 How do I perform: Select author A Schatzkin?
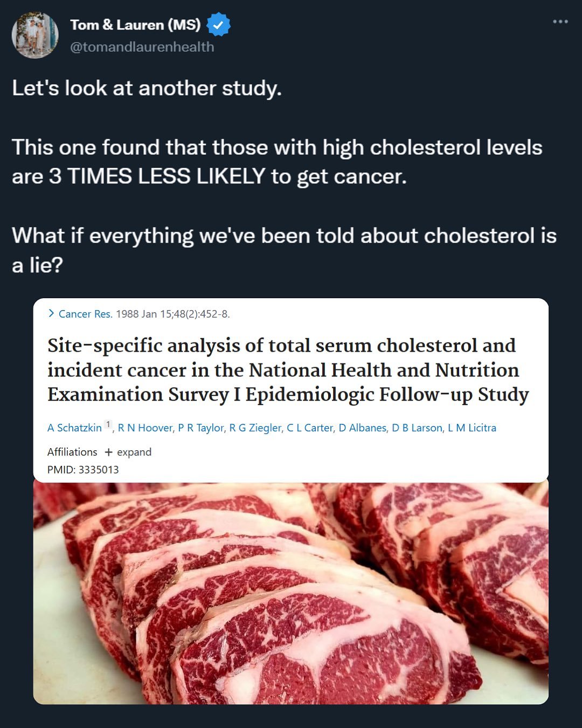click(x=74, y=428)
